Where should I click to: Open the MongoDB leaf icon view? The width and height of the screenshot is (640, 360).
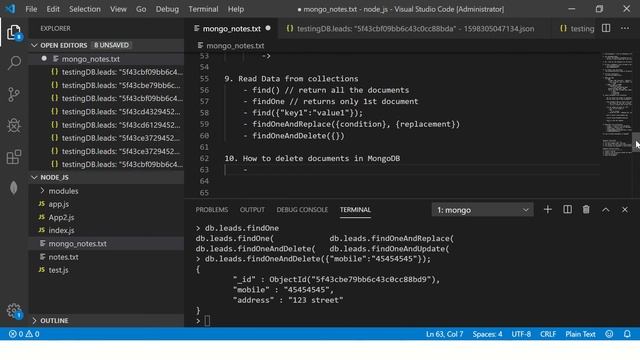[x=14, y=188]
